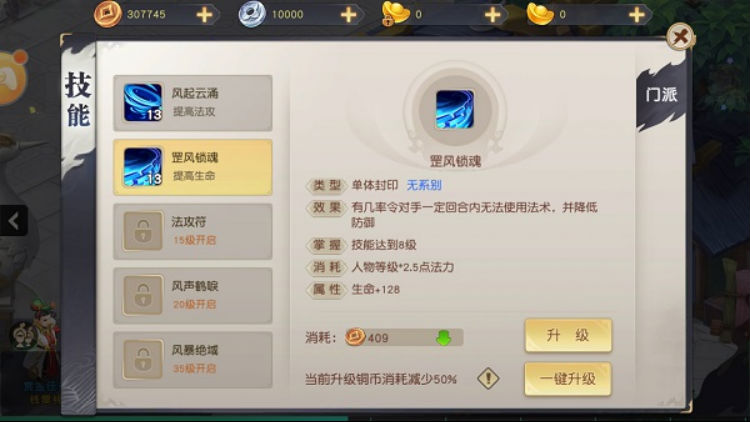Image resolution: width=750 pixels, height=422 pixels.
Task: Tap the locked 风声鹤唳 skill
Action: (x=193, y=296)
